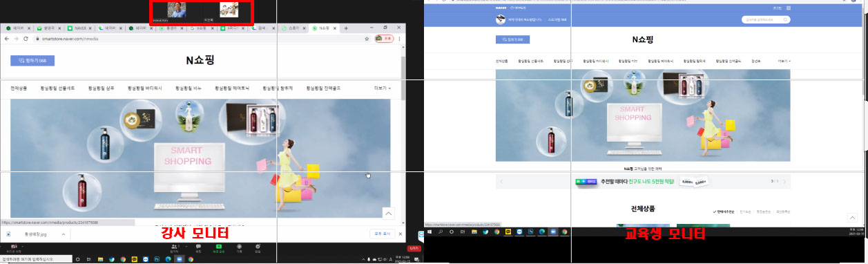Open hamburger menu icon in student header
The height and width of the screenshot is (264, 868).
[789, 8]
